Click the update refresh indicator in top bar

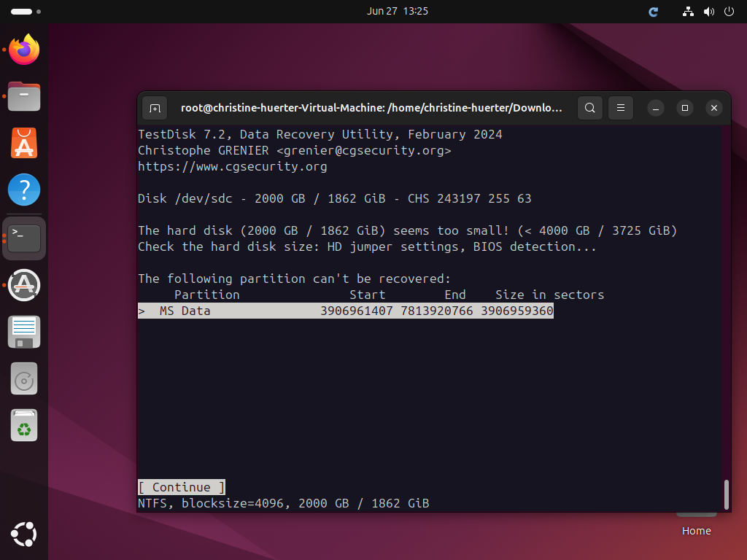click(x=653, y=12)
